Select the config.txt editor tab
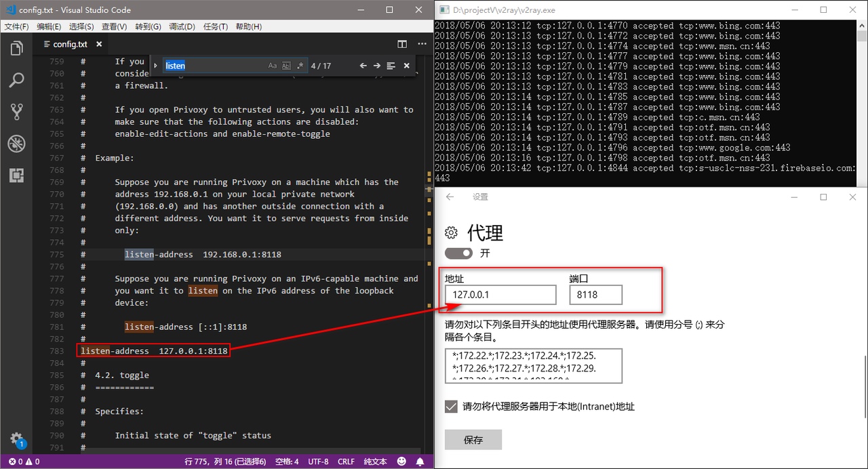 [70, 44]
